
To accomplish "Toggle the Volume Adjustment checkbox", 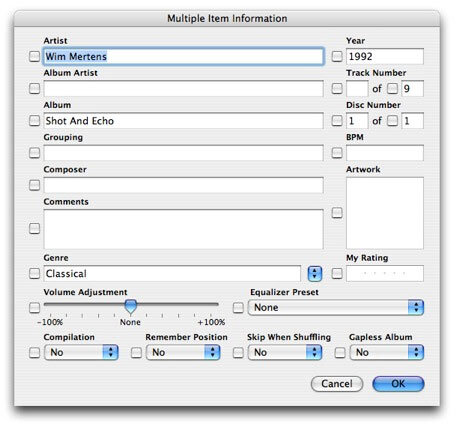I will (x=34, y=307).
